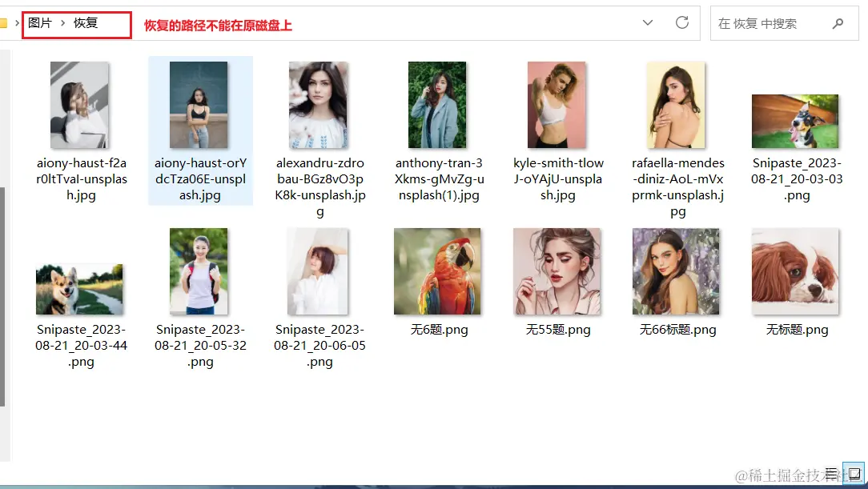Select the anthony-tran unsplash image
868x489 pixels.
tap(438, 104)
